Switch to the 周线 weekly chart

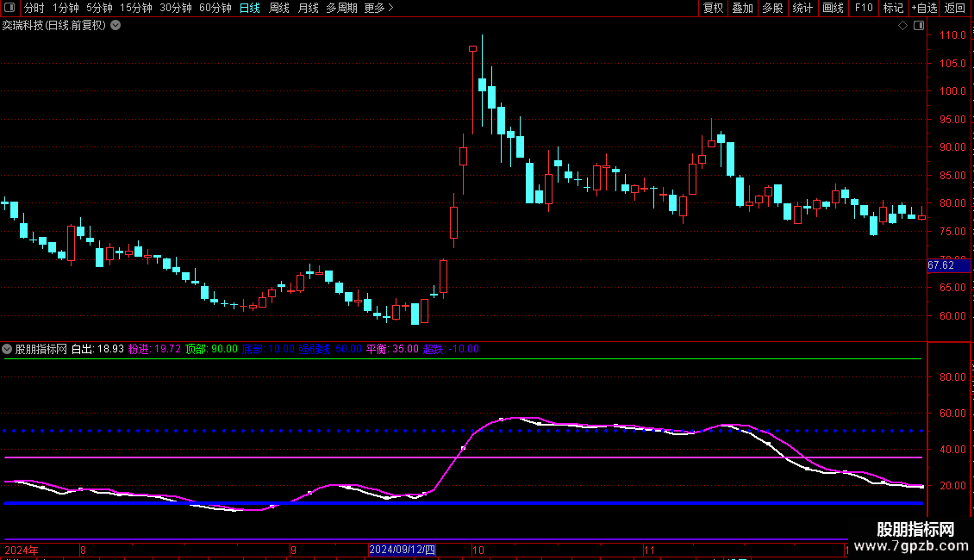pos(279,8)
